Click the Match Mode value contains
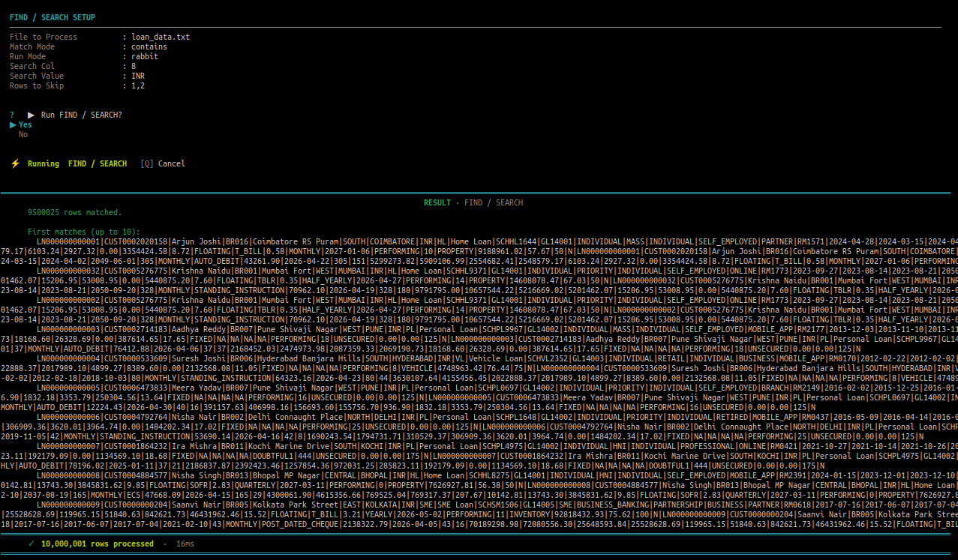The image size is (958, 560). [149, 46]
